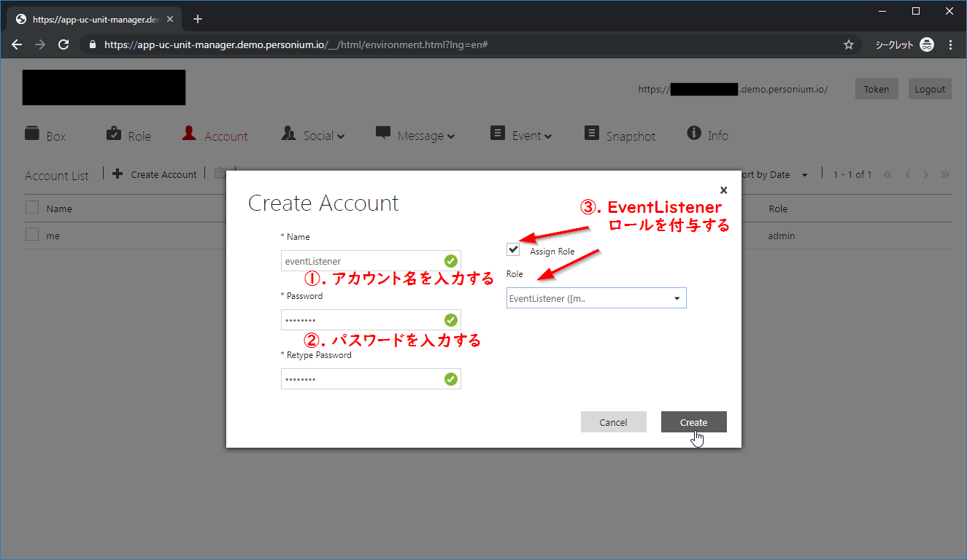Click the Account person icon
The width and height of the screenshot is (967, 560).
[x=189, y=133]
